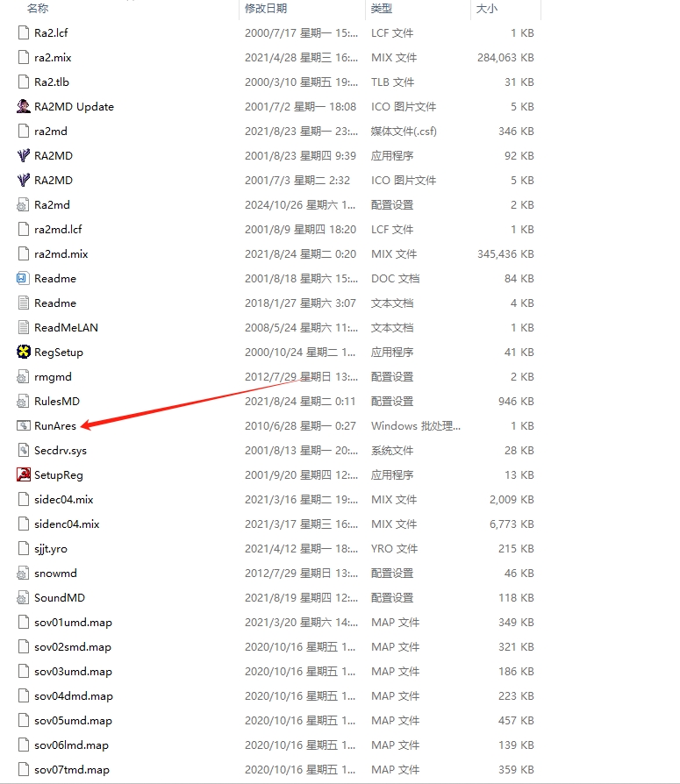Click the 媒体文件(.csf) type cell
Screen dimensions: 680x784
[404, 131]
